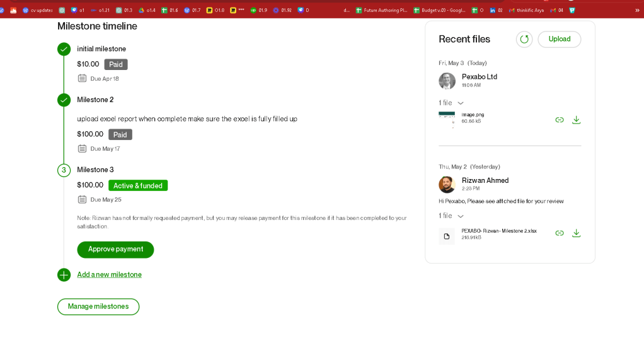Click the initial milestone title text
644x360 pixels.
click(x=101, y=49)
